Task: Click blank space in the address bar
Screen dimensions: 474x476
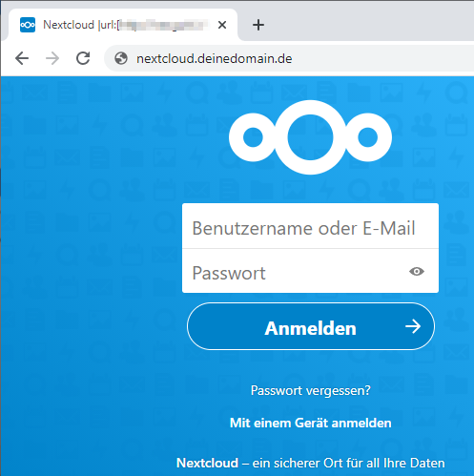Action: point(381,58)
